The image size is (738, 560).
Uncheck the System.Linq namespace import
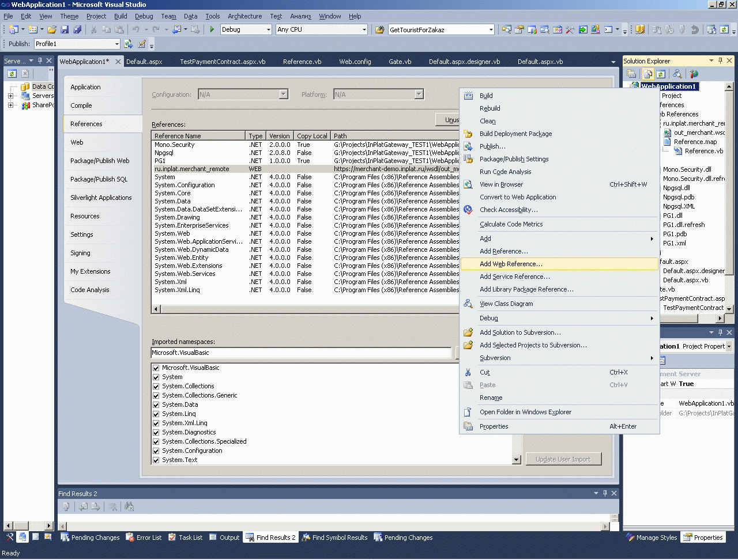tap(156, 414)
